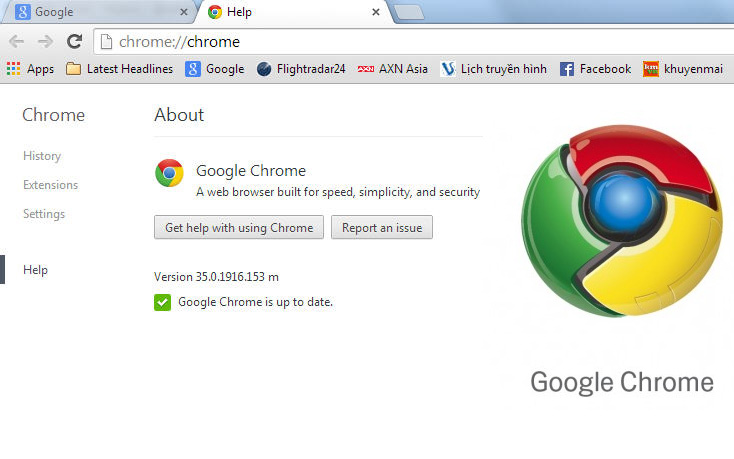
Task: Click the Google bookmark in the bar
Action: (215, 69)
